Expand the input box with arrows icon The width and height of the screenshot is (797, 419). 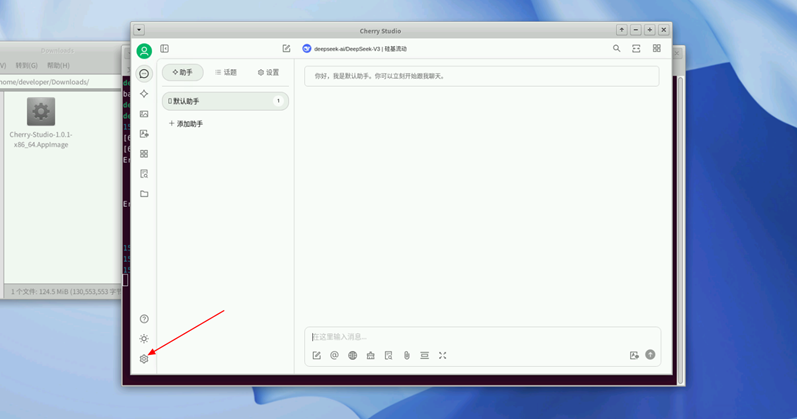(443, 355)
